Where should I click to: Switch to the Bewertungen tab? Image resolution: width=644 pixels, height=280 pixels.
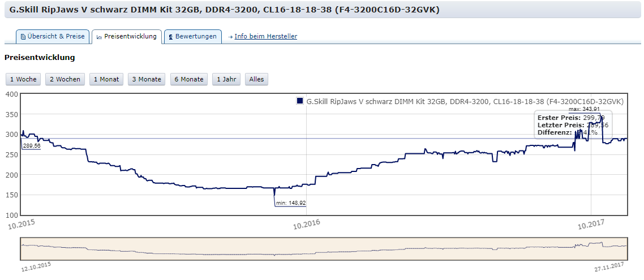pyautogui.click(x=193, y=36)
